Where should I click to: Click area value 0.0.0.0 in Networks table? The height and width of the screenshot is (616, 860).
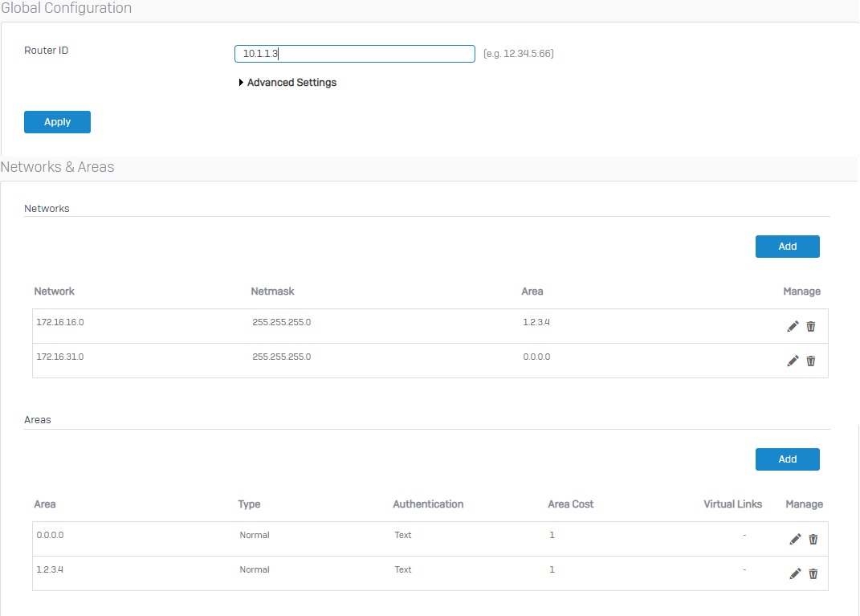(536, 357)
